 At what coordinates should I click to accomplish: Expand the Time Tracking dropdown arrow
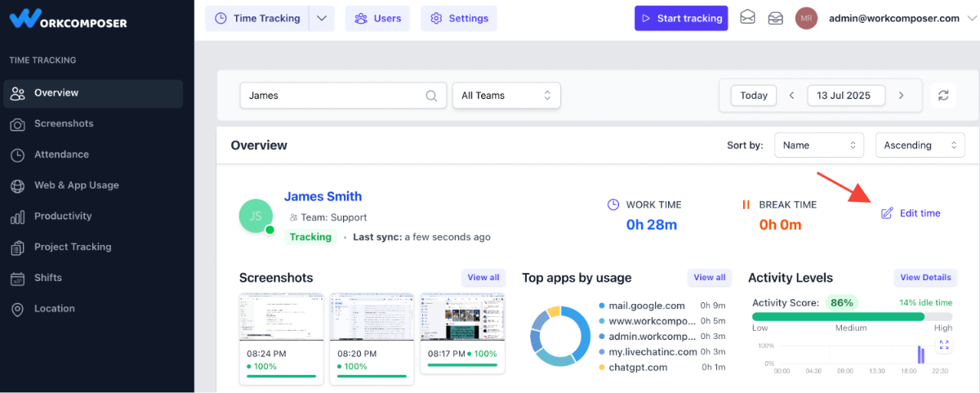pos(322,18)
